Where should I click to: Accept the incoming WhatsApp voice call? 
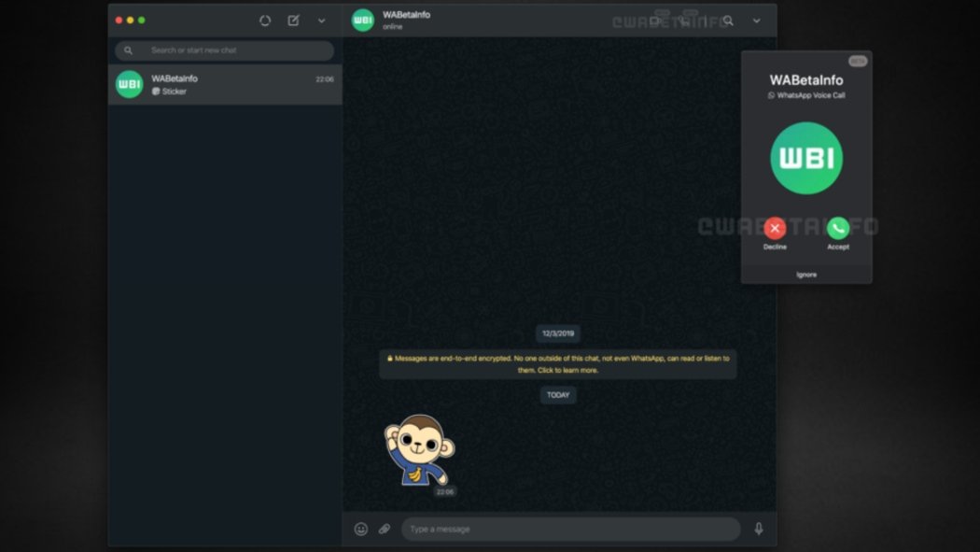coord(838,228)
